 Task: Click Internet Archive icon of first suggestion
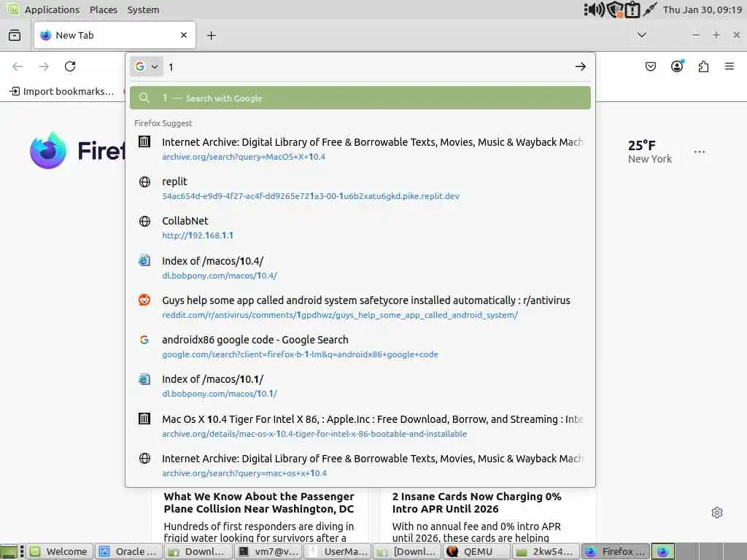[144, 141]
